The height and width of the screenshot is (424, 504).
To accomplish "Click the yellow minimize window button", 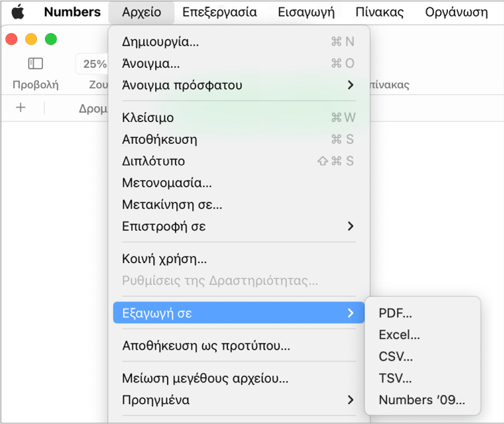I will [31, 39].
